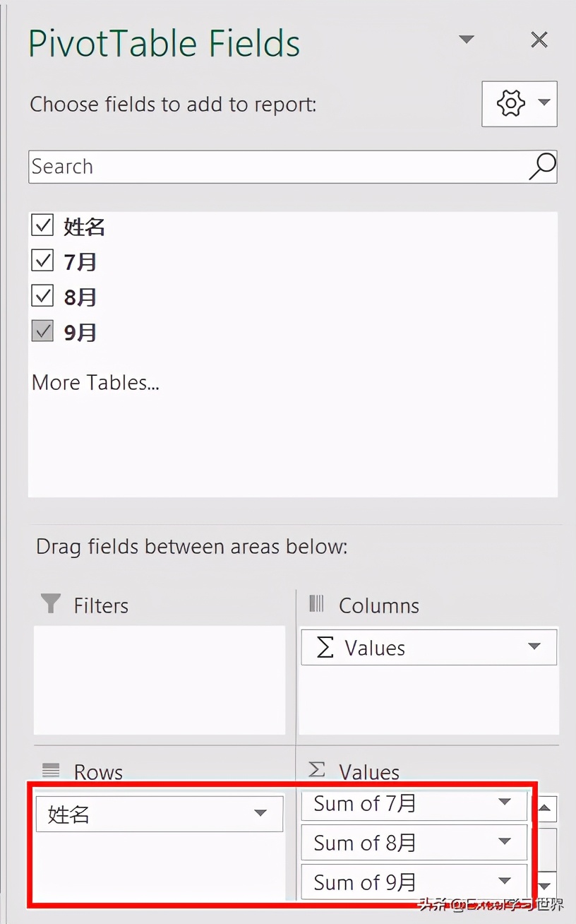This screenshot has height=924, width=576.
Task: Expand the Sum of 7月 dropdown
Action: pyautogui.click(x=504, y=802)
